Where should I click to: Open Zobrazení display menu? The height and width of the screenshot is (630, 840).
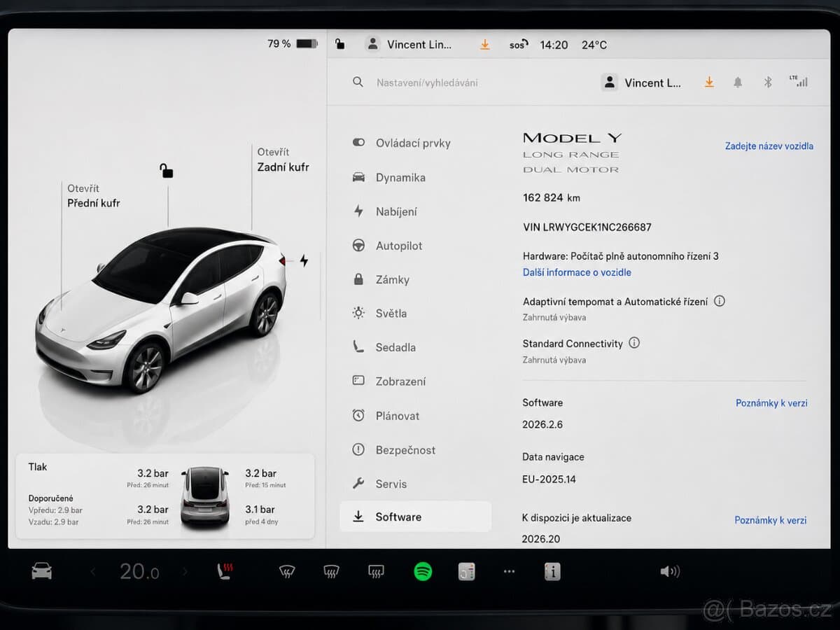[x=415, y=381]
